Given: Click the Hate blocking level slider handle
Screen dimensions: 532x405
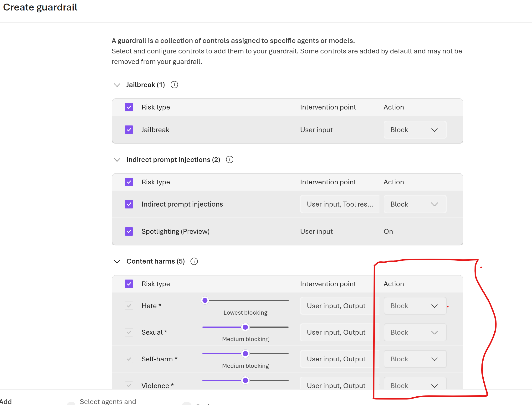Looking at the screenshot, I should [x=205, y=300].
